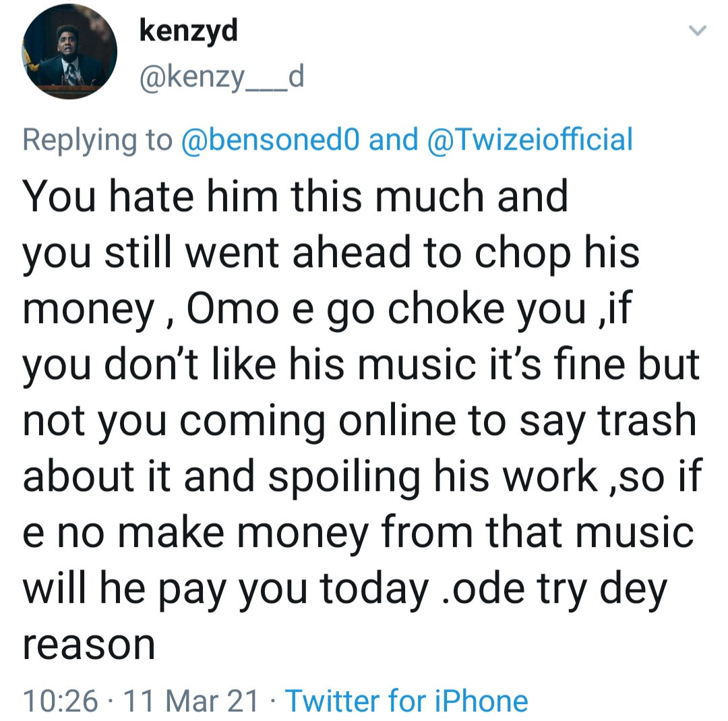Open the kenzyd display name
This screenshot has height=721, width=728.
pos(189,31)
